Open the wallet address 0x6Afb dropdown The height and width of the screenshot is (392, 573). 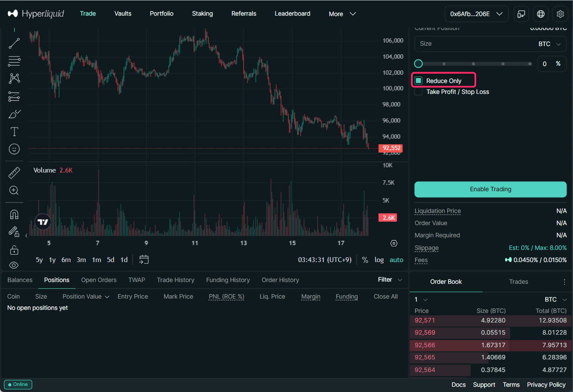click(x=476, y=14)
